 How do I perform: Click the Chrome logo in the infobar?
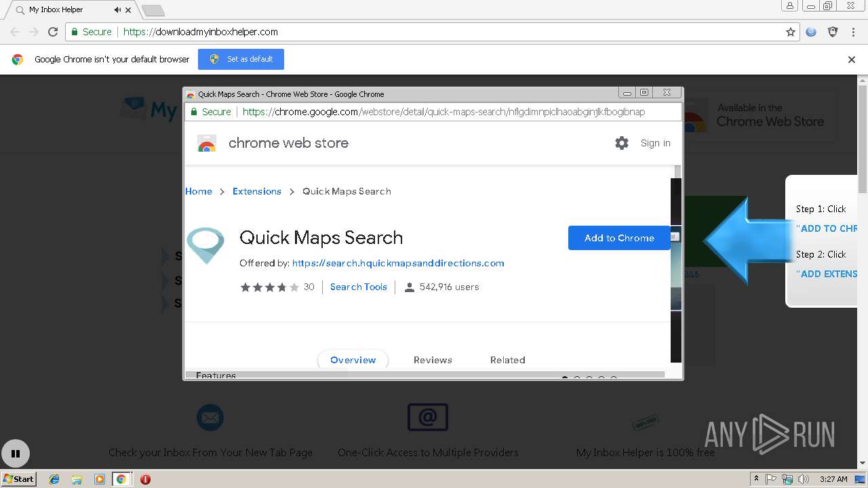pos(18,59)
